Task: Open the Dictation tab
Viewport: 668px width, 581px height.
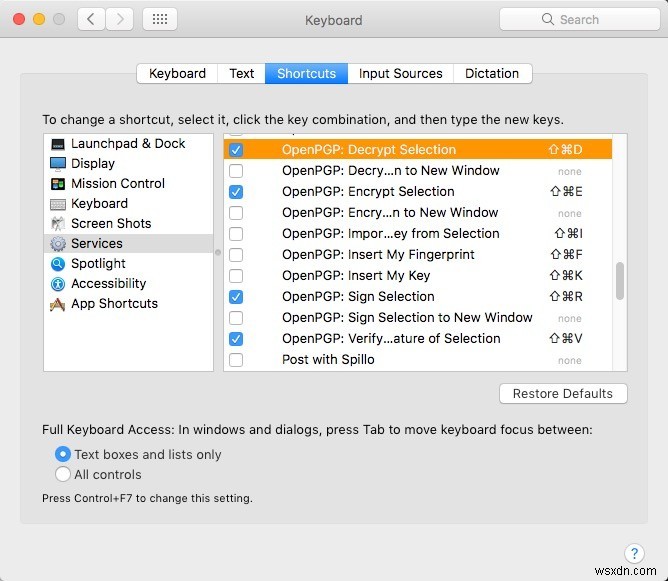Action: [492, 74]
